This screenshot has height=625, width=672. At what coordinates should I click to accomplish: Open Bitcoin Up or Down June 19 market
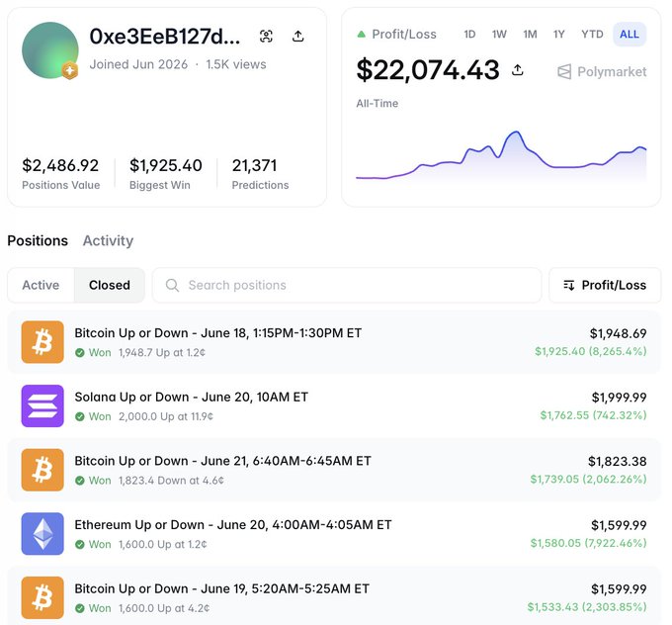[222, 588]
